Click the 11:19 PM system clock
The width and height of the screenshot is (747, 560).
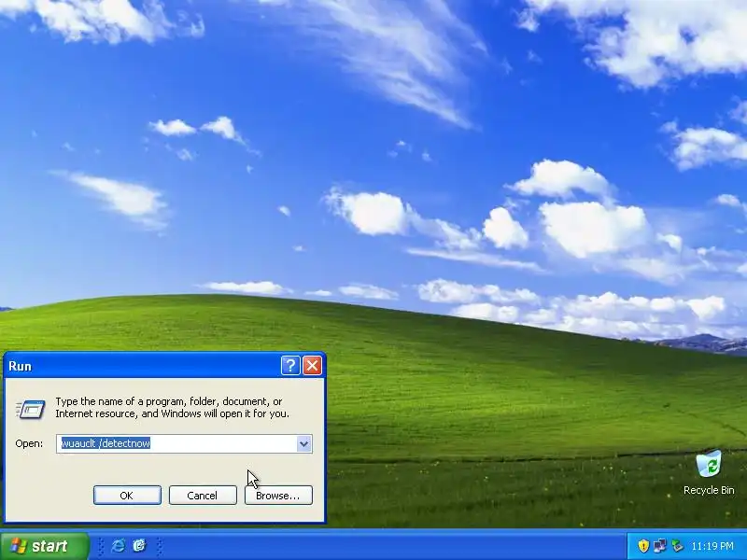click(x=712, y=546)
